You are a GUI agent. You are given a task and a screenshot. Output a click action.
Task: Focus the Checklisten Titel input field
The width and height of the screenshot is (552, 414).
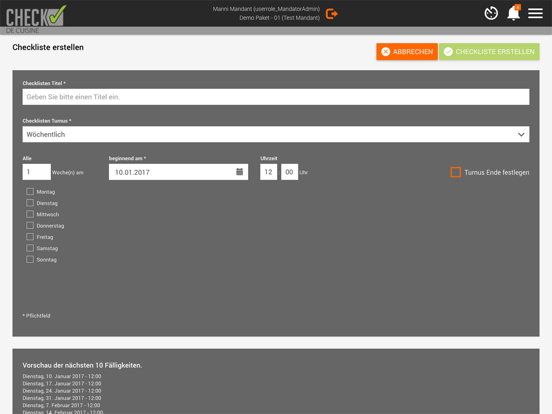(x=276, y=97)
